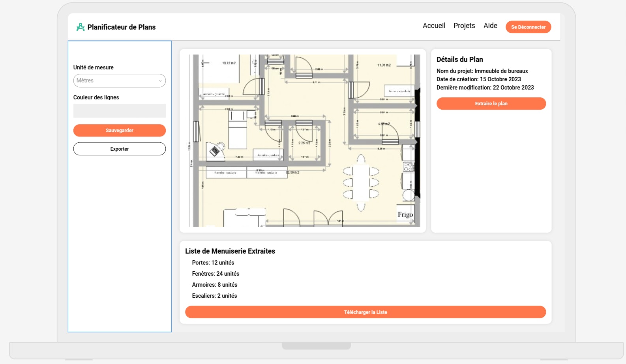
Task: Click the desk with laptop symbol
Action: [215, 150]
